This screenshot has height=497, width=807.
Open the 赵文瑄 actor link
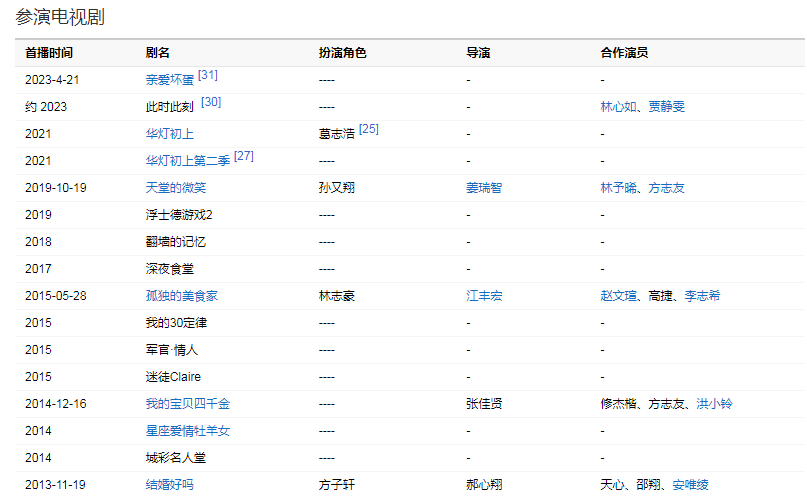(617, 296)
